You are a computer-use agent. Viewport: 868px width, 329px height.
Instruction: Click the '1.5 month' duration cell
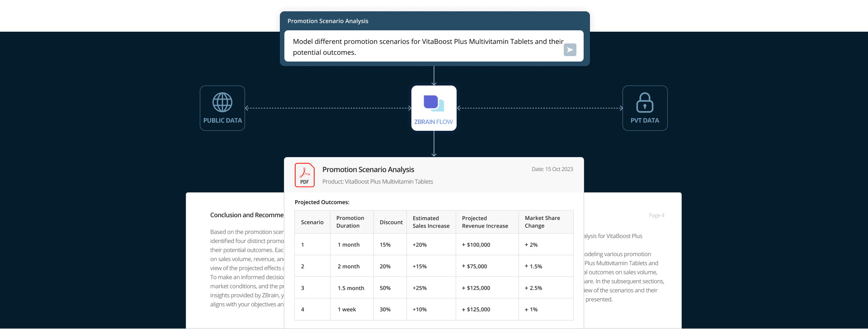[351, 288]
